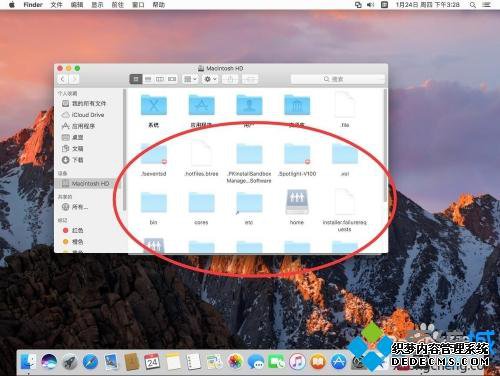Select the home network volume icon
The height and width of the screenshot is (376, 500).
click(297, 202)
